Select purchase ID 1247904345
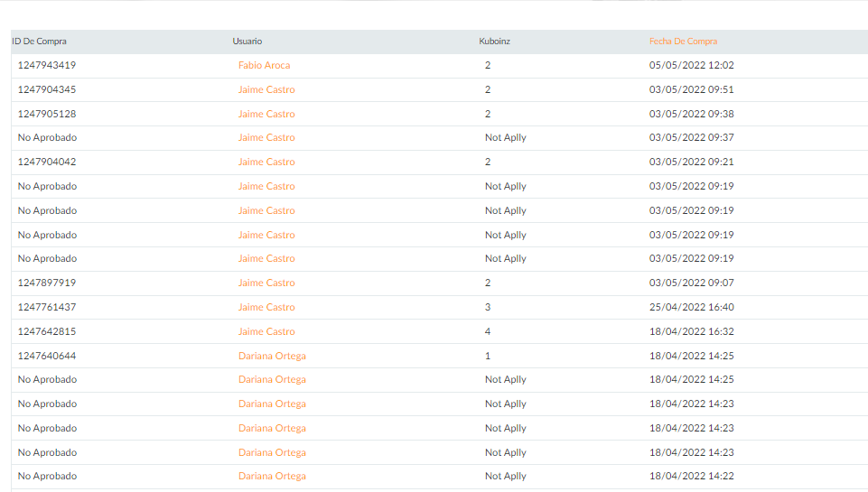The height and width of the screenshot is (492, 868). click(46, 89)
